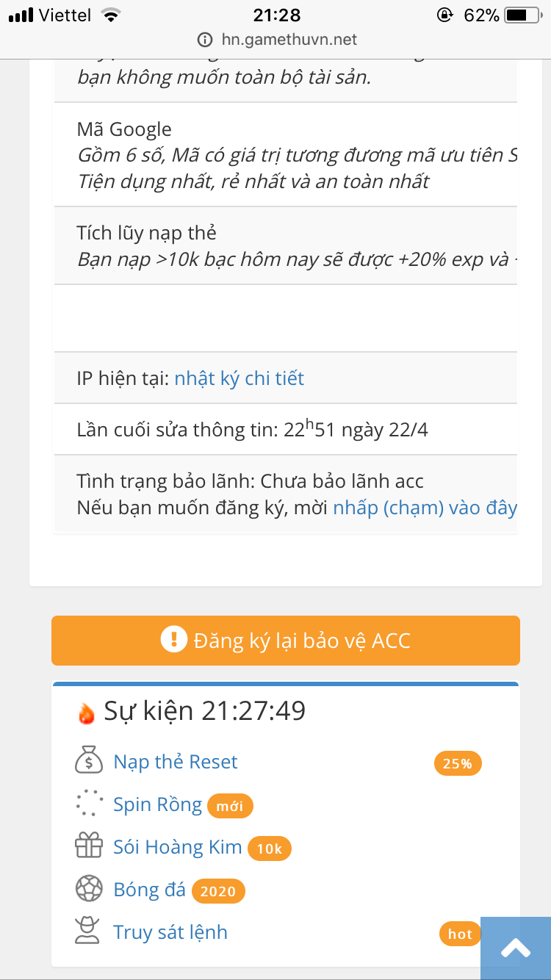Tap the gift box icon beside Sói Hoàng Kim
The image size is (551, 980).
point(89,846)
